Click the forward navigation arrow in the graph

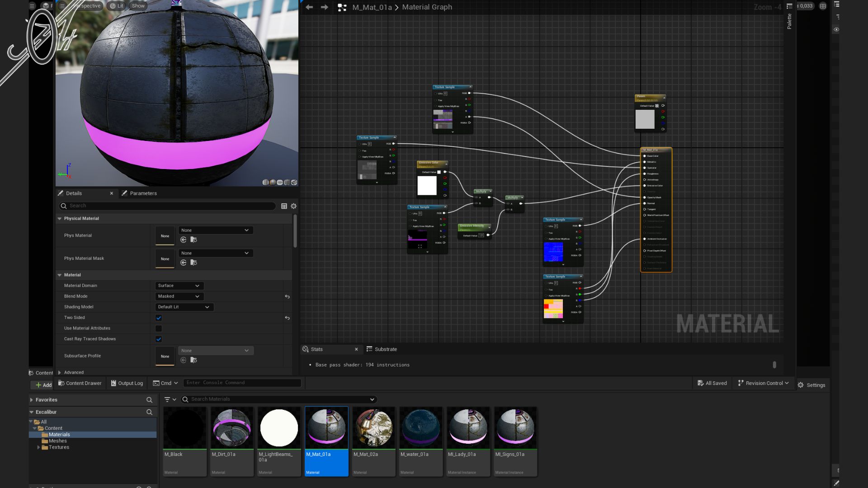(x=324, y=7)
